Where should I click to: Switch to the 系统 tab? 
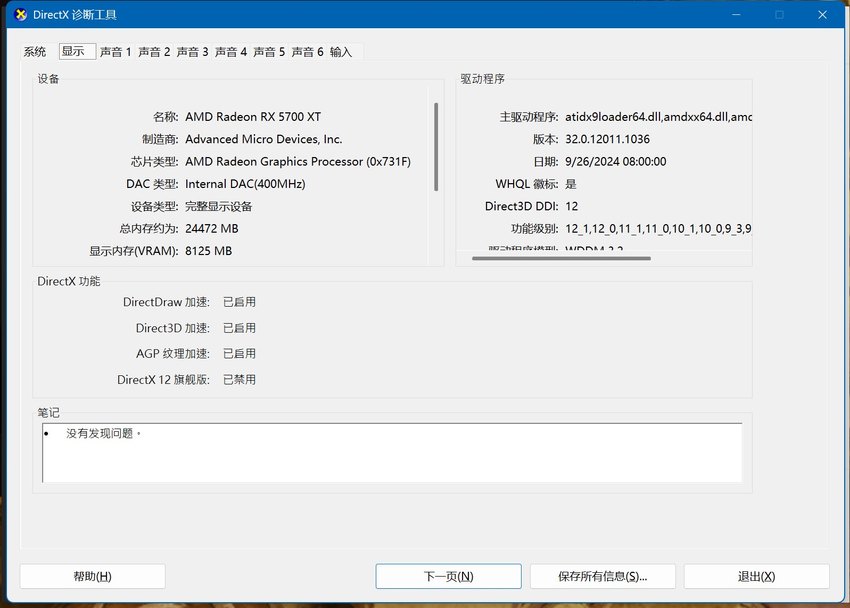point(35,51)
